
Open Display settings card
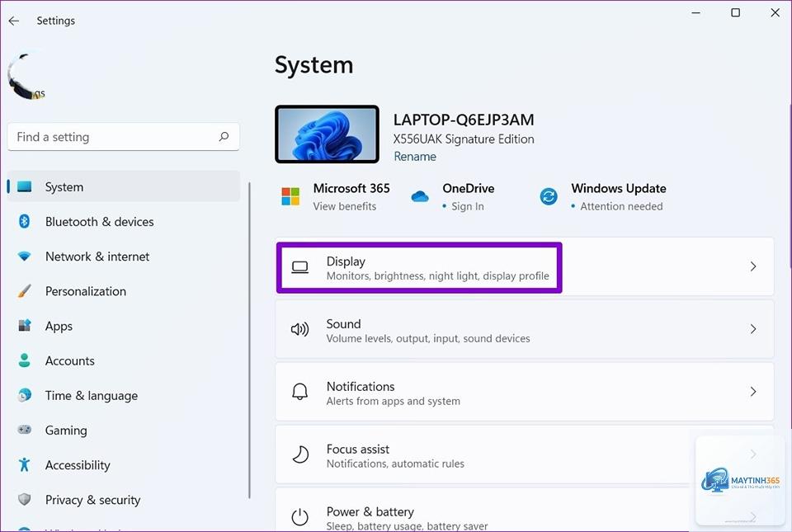525,266
